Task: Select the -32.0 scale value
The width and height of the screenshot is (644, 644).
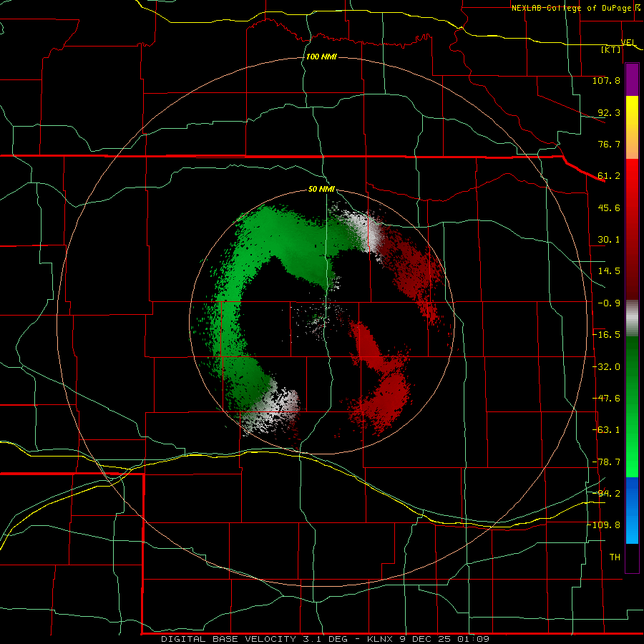Action: [x=606, y=367]
